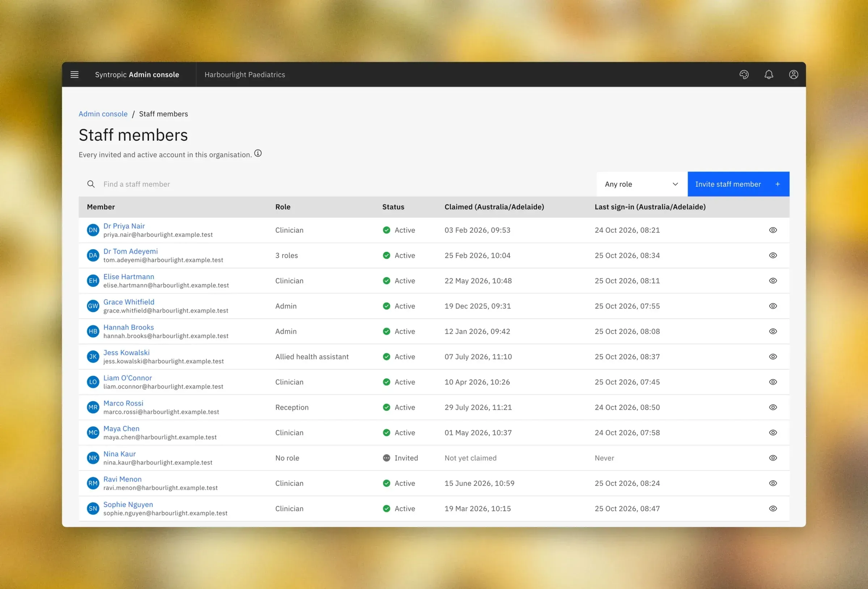The width and height of the screenshot is (868, 589).
Task: Click the chevron arrow in role filter
Action: click(x=675, y=184)
